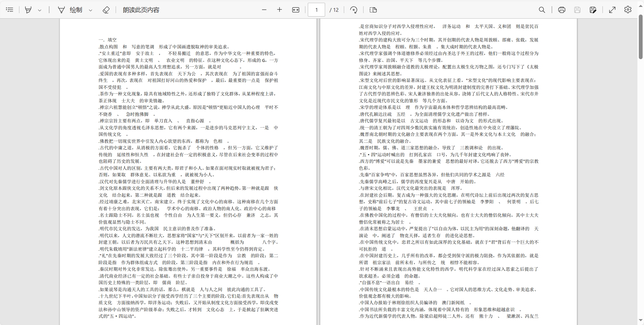644x325 pixels.
Task: Click the line starting 宋学的理论体系是以
Action: pyautogui.click(x=433, y=107)
